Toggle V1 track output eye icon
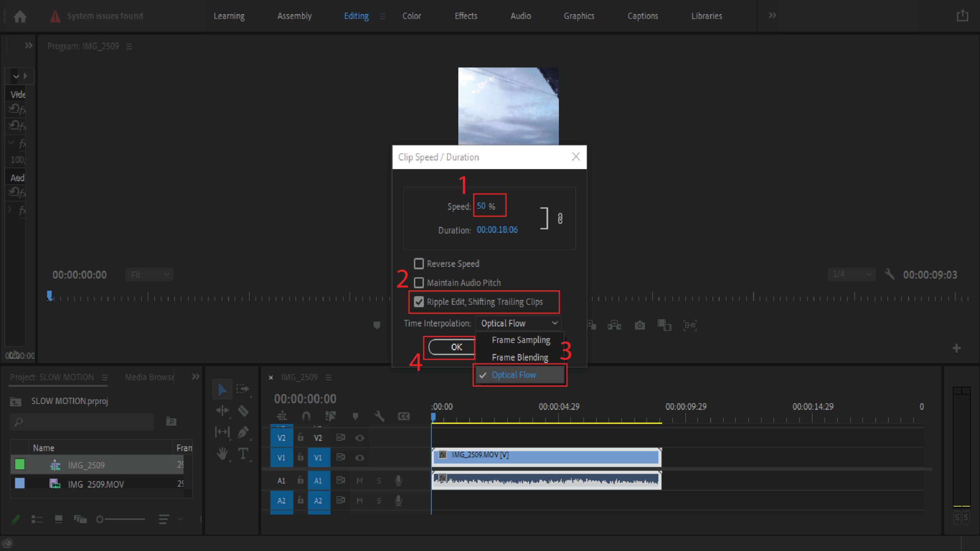 tap(359, 458)
